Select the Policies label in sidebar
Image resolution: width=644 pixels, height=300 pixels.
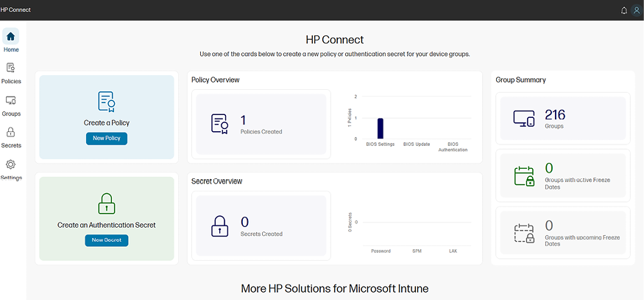coord(11,82)
